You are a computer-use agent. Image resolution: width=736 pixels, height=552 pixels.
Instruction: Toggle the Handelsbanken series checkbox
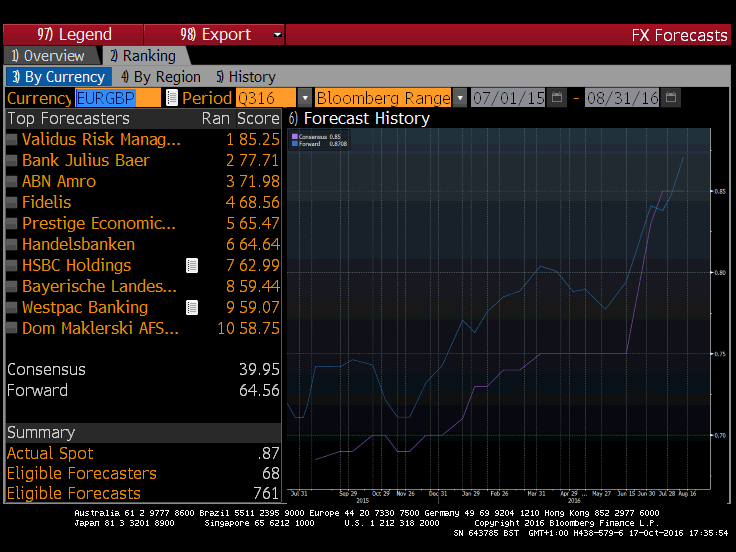click(12, 244)
